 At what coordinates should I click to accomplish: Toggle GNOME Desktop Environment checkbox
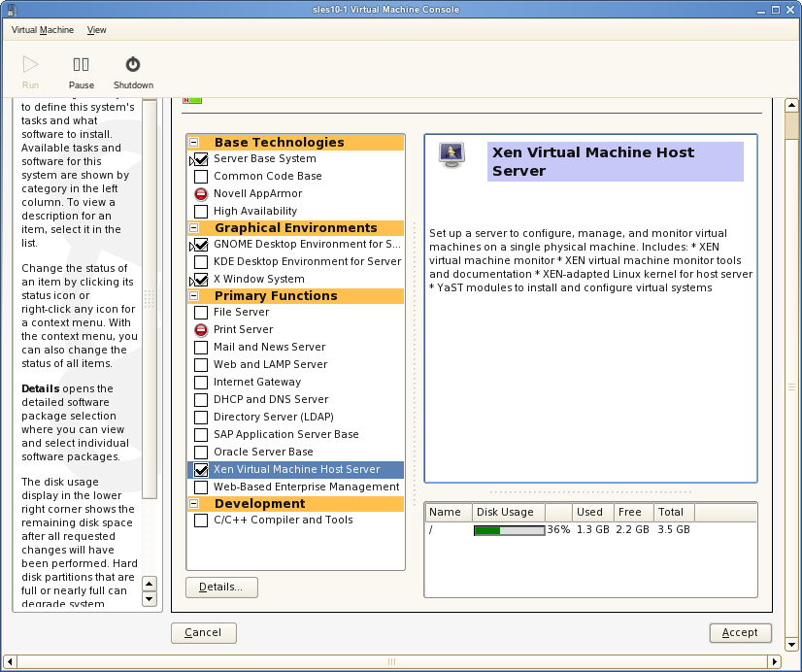coord(201,245)
